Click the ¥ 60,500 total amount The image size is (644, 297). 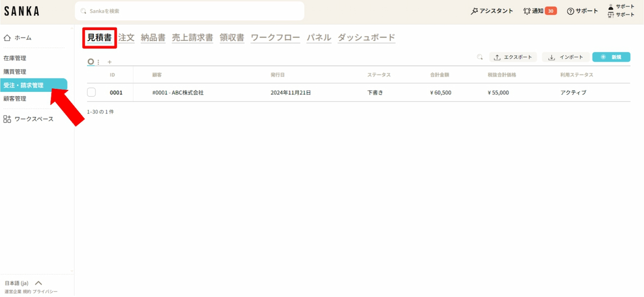click(440, 92)
